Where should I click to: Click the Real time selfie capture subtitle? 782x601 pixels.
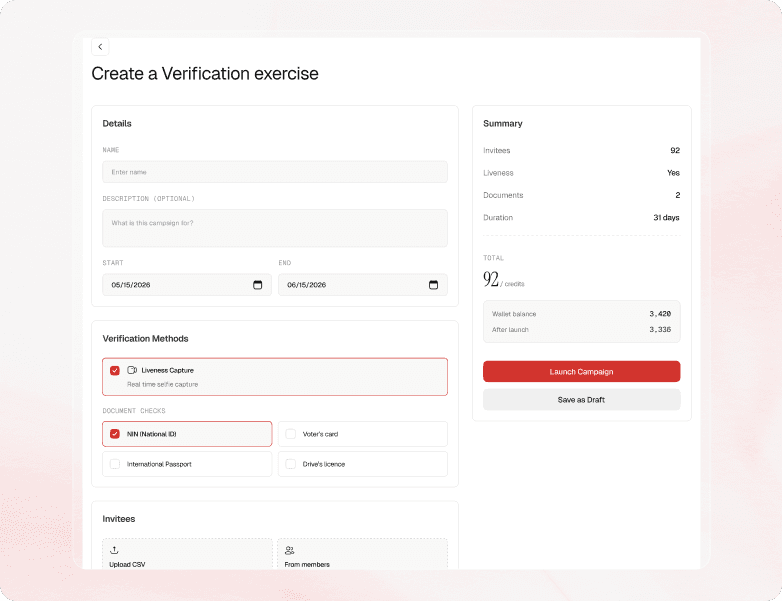[163, 385]
